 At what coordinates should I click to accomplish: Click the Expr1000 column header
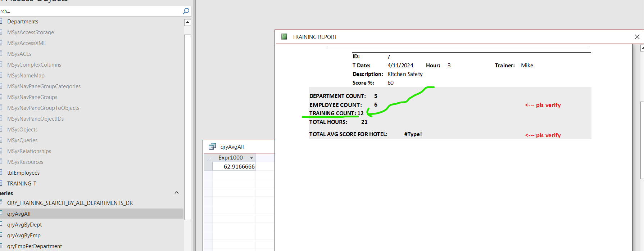click(x=234, y=158)
